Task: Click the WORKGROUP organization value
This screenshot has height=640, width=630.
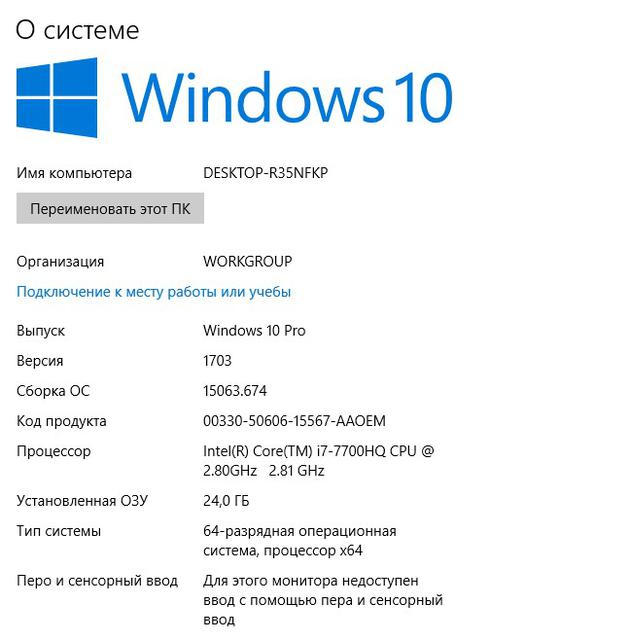Action: click(x=248, y=261)
